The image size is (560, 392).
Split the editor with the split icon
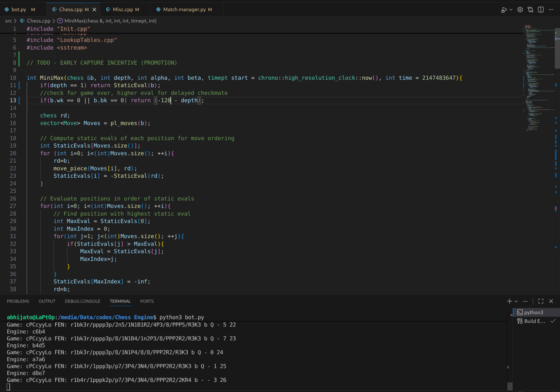(x=541, y=10)
